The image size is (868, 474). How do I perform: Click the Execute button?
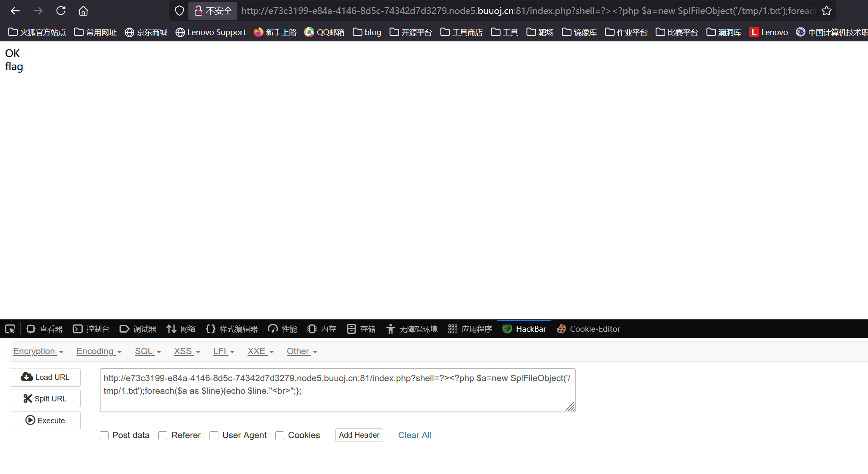(45, 420)
